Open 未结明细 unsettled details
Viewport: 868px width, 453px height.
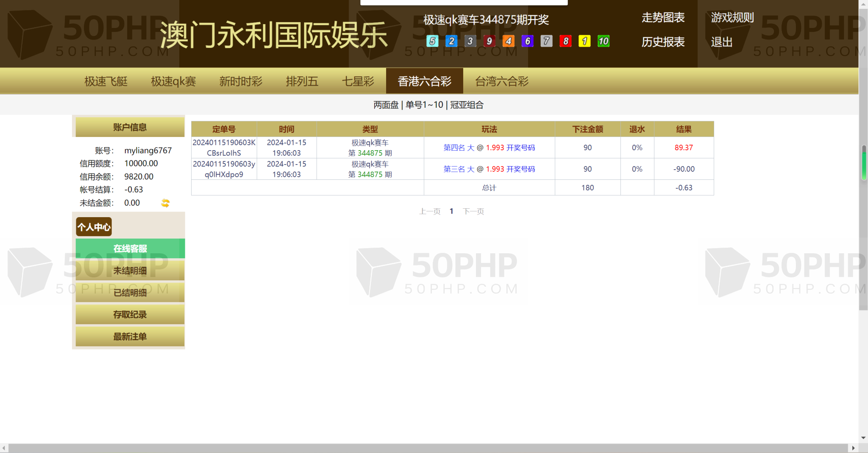click(130, 271)
